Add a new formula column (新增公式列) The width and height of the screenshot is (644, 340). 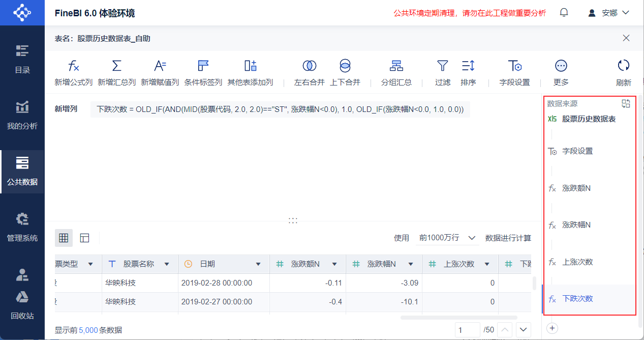[x=74, y=73]
